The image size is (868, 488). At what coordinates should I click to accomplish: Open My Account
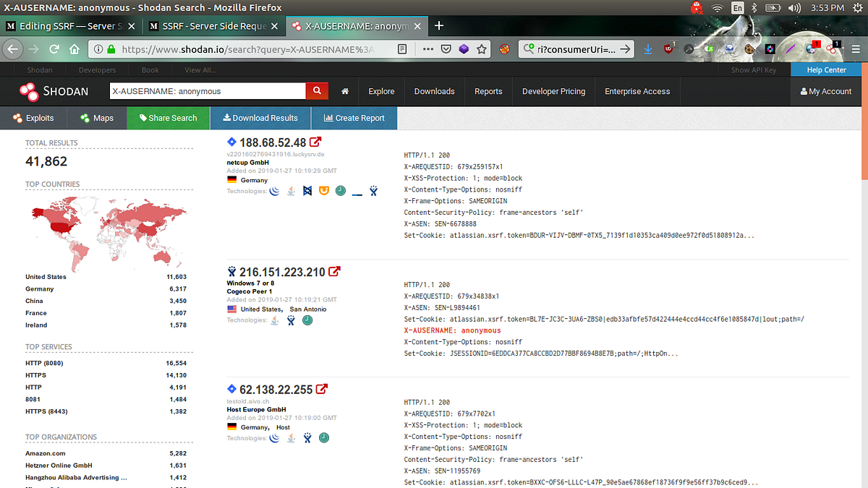click(826, 91)
